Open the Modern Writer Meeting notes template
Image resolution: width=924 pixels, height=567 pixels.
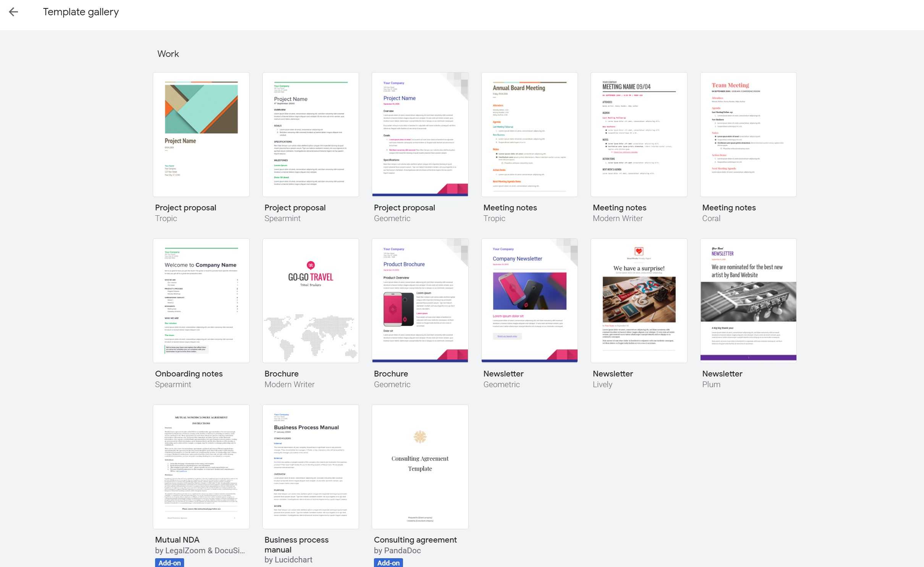pos(639,134)
